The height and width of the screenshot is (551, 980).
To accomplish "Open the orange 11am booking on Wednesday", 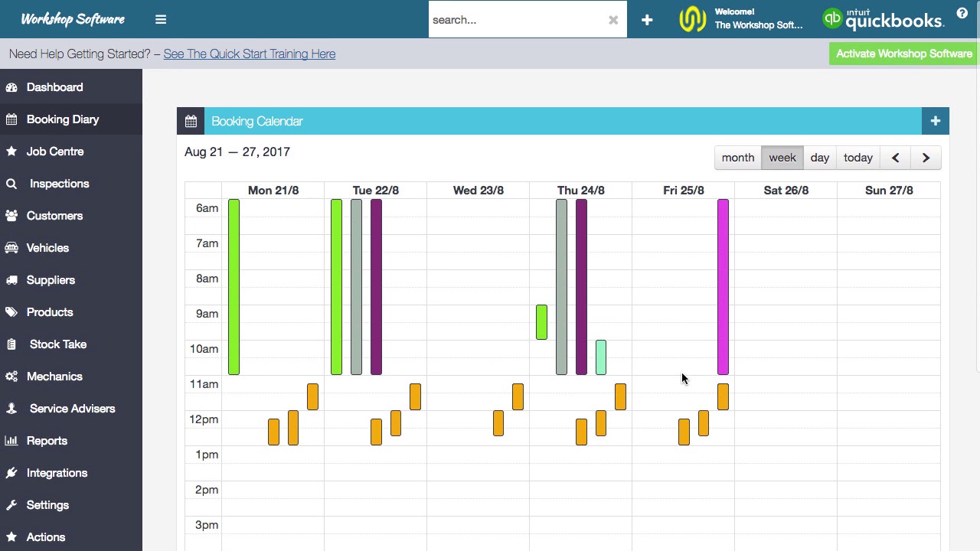I will [x=518, y=396].
